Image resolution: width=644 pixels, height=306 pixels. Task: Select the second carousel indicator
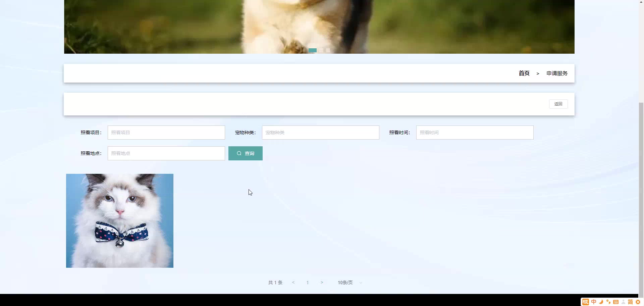(x=321, y=50)
